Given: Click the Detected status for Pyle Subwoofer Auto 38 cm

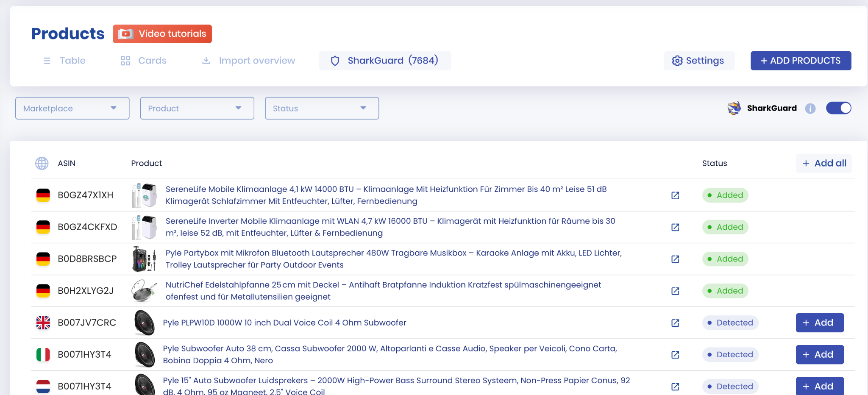Looking at the screenshot, I should 730,355.
